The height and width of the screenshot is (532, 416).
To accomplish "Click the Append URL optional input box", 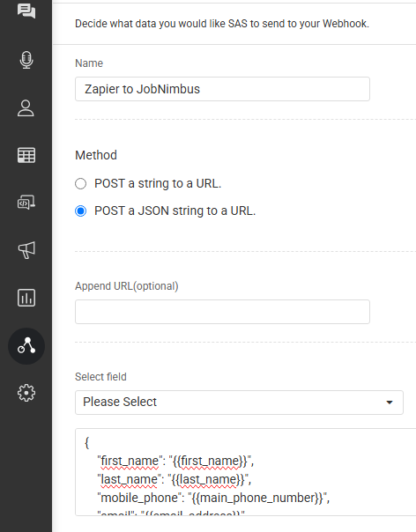I will (x=222, y=312).
